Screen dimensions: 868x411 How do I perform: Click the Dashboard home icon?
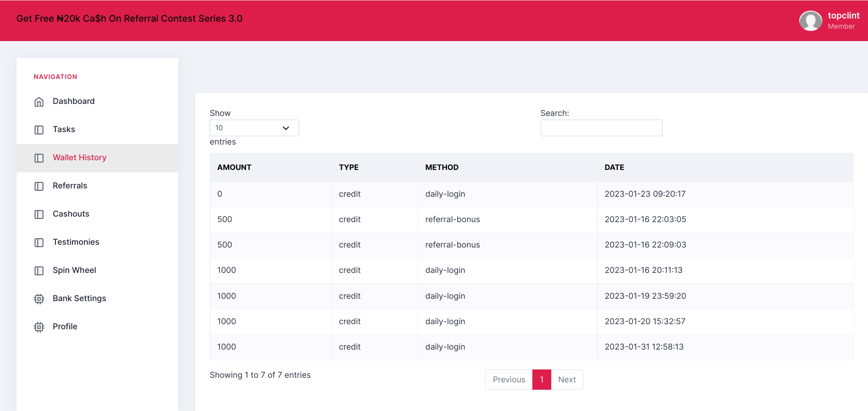[39, 102]
